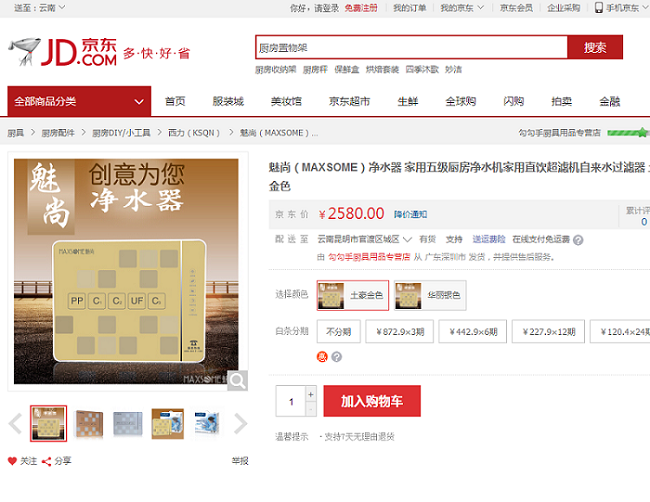Select the fourth thumbnail with gold purifier
650x502 pixels.
[x=167, y=423]
